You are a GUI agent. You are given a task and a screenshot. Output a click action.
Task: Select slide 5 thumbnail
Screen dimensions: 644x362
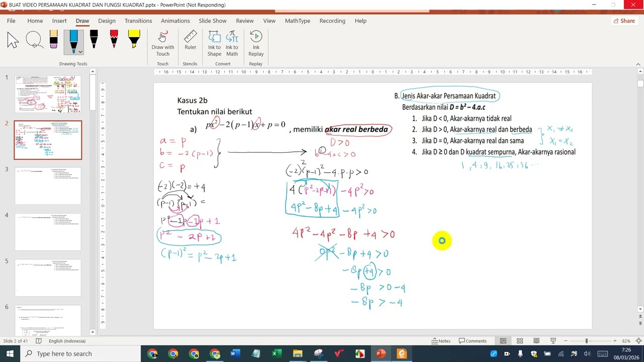[x=48, y=278]
